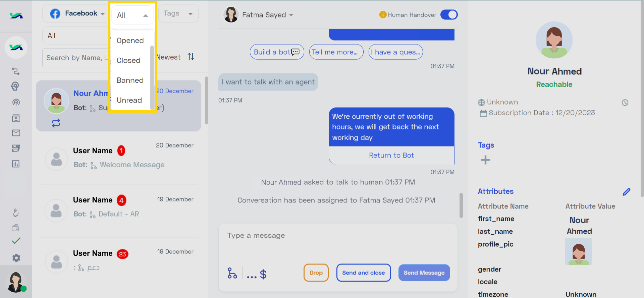
Task: Click I have a question quick reply
Action: point(396,52)
